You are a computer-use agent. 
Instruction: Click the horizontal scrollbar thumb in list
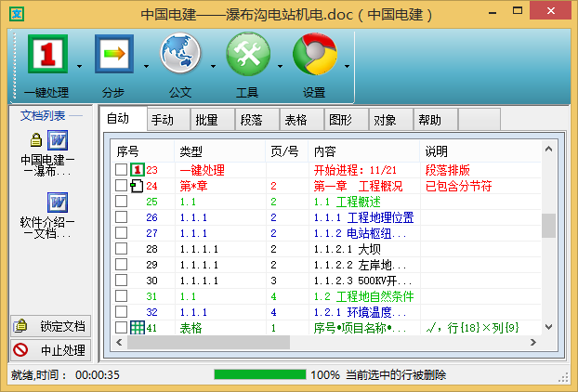208,342
